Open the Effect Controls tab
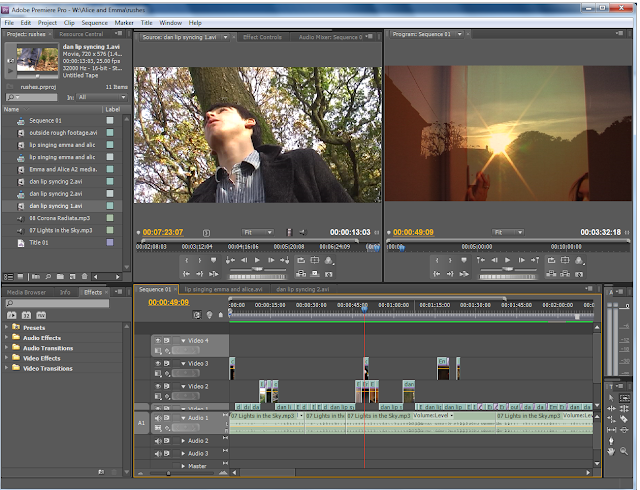The height and width of the screenshot is (490, 640). pyautogui.click(x=263, y=37)
